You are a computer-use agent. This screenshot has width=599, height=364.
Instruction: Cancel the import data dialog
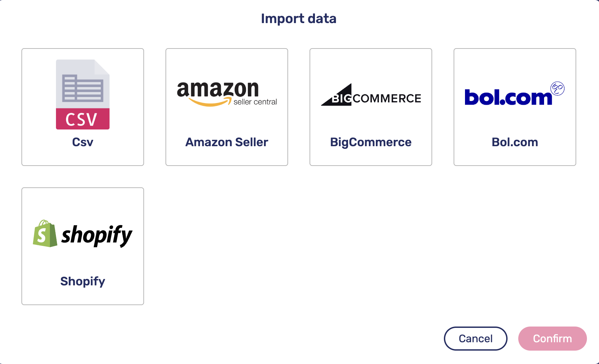476,339
